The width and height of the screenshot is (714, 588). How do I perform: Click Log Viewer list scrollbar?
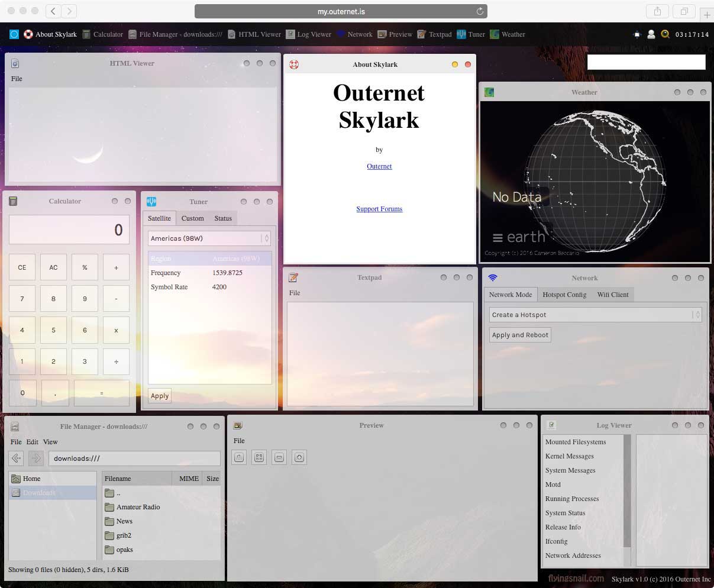click(628, 491)
